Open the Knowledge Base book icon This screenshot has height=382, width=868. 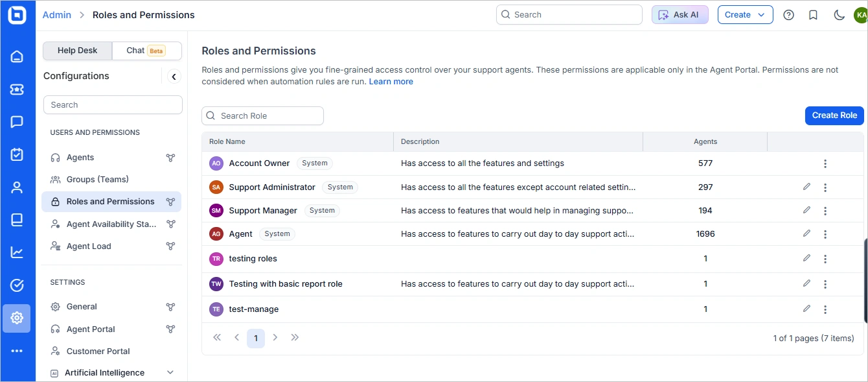coord(17,220)
